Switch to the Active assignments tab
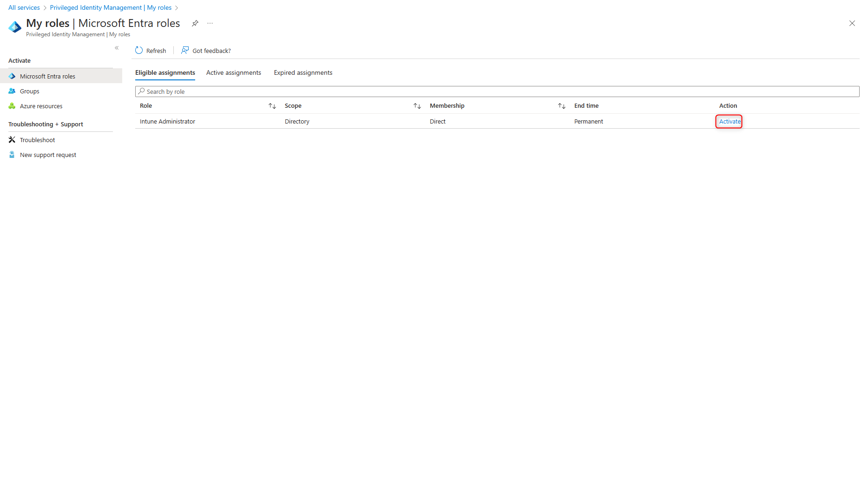868x477 pixels. [x=233, y=72]
